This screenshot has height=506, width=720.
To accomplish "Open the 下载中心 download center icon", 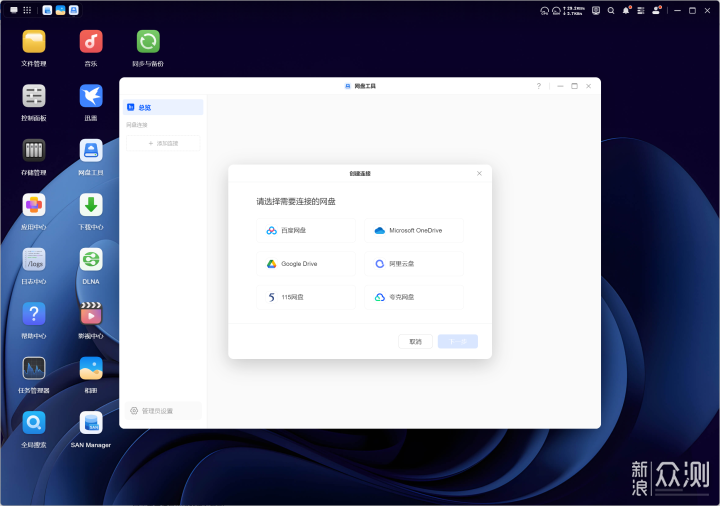I will coord(91,205).
